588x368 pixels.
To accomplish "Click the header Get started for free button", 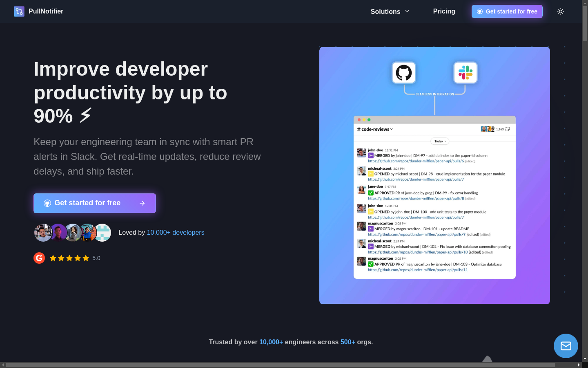I will [507, 11].
